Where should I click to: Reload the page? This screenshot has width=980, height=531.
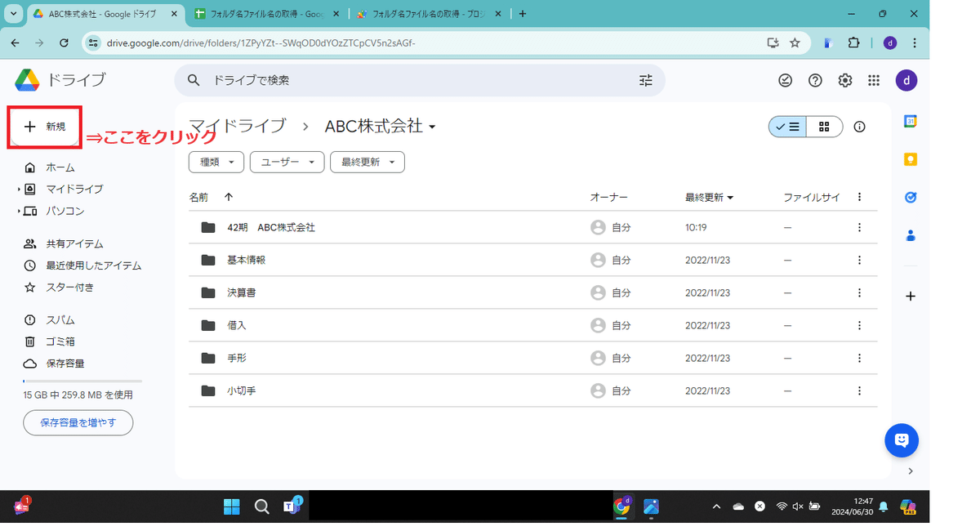pyautogui.click(x=64, y=43)
